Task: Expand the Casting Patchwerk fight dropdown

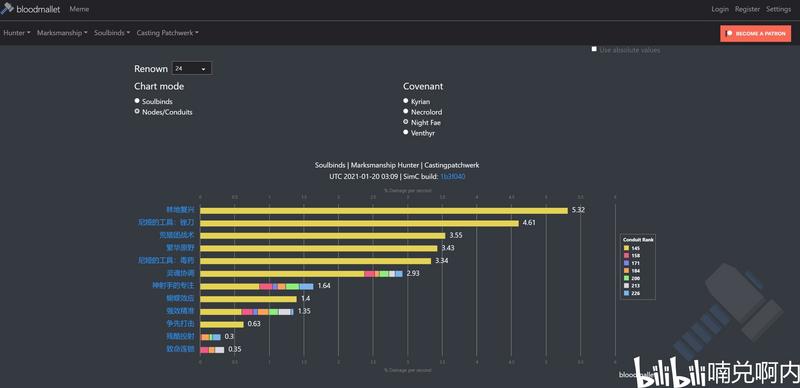Action: coord(167,33)
